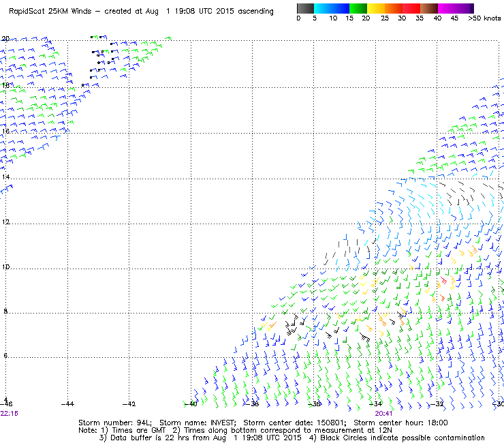Click the '>50 knots' legend label

click(x=484, y=18)
